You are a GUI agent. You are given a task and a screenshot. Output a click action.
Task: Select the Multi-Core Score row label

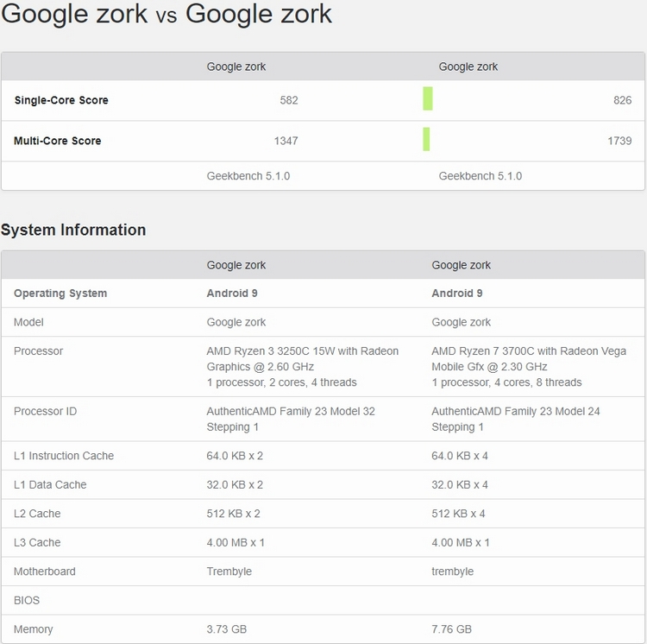58,141
